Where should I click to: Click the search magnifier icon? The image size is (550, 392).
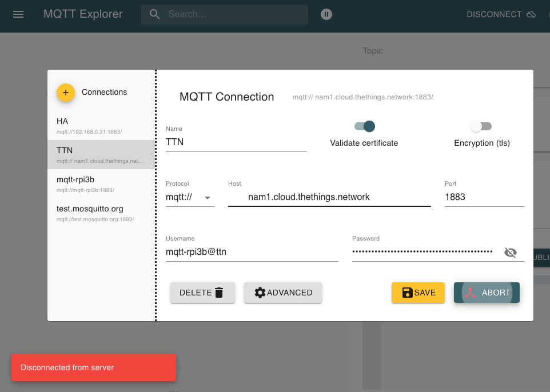[155, 14]
